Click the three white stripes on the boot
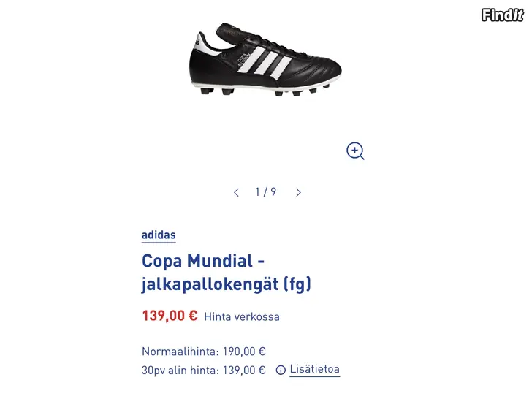Viewport: 532px width, 399px height. coord(265,63)
